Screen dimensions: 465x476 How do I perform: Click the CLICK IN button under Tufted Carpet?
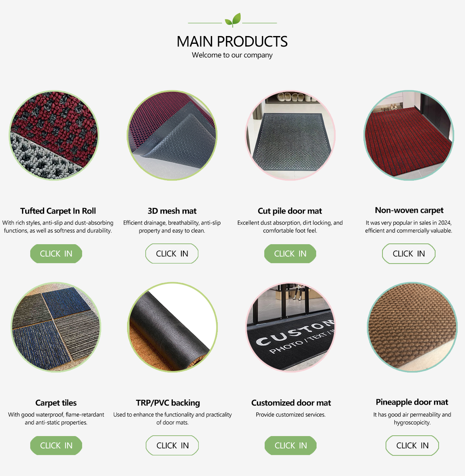point(56,254)
